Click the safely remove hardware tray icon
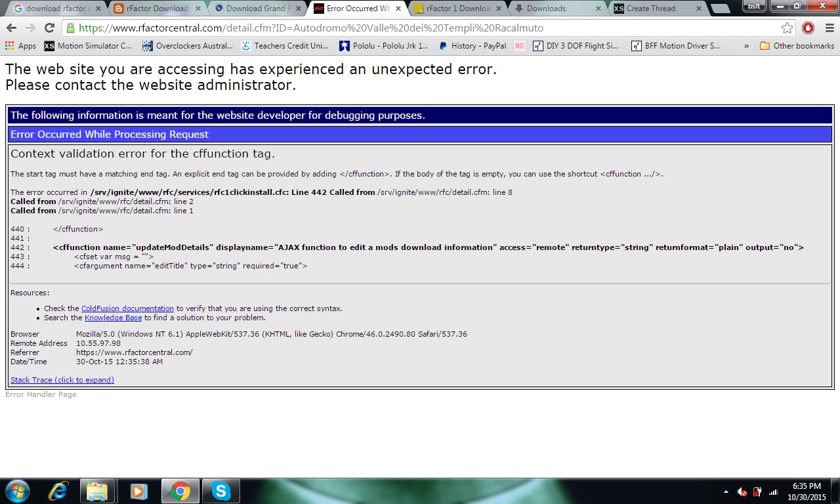Viewport: 840px width, 504px height. 758,492
